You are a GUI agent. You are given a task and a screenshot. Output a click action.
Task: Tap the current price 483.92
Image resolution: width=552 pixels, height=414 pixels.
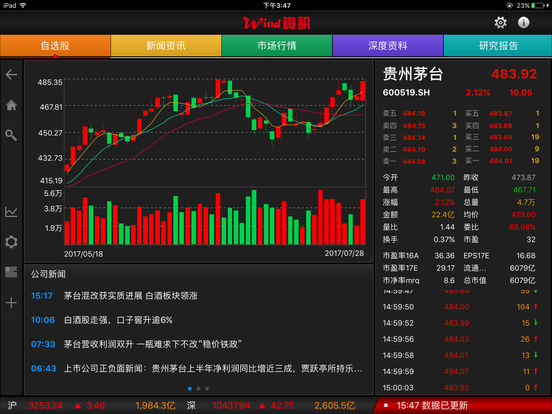[x=514, y=74]
